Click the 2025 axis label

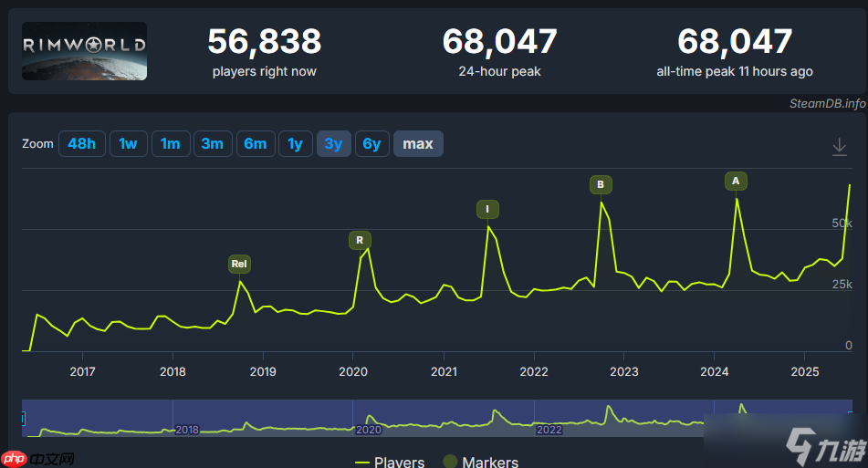(x=805, y=371)
